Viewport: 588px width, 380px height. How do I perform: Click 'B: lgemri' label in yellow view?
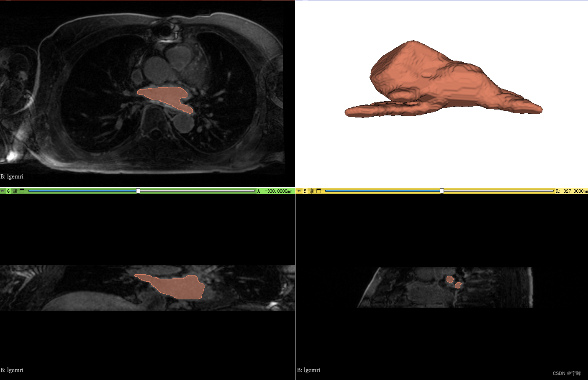pyautogui.click(x=309, y=370)
